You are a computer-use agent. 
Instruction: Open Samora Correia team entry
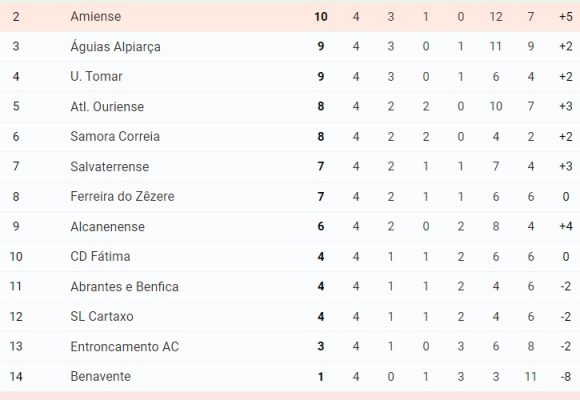(x=115, y=136)
